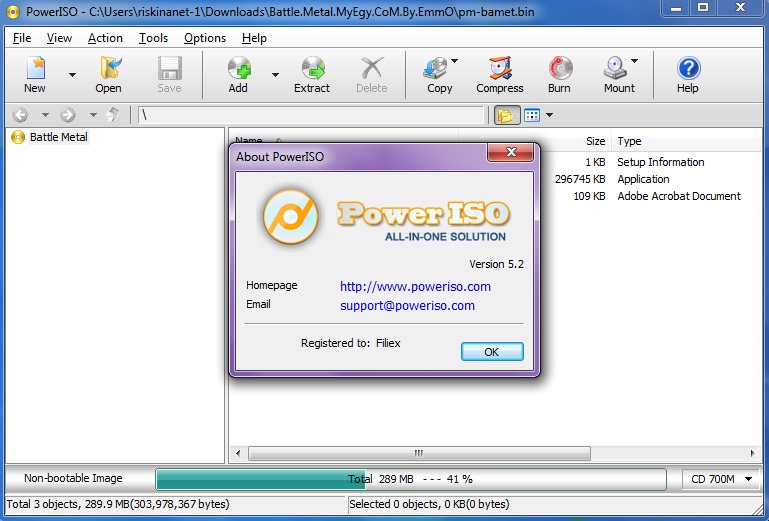Open the Mount dropdown arrow
This screenshot has width=769, height=521.
point(635,61)
